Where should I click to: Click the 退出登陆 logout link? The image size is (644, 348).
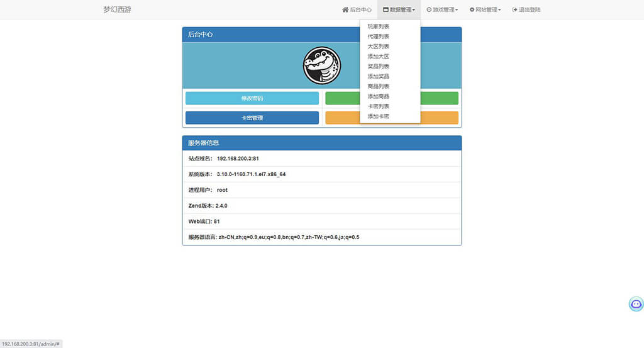(x=526, y=9)
